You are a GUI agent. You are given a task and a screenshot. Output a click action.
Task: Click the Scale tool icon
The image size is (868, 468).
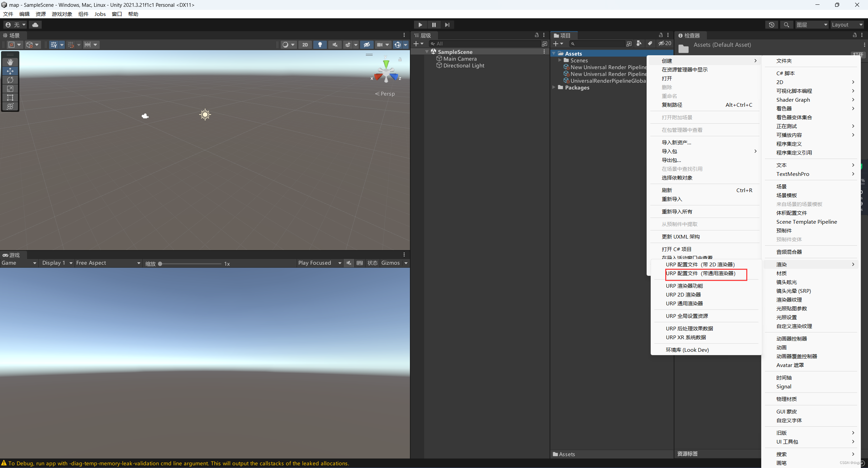[11, 88]
